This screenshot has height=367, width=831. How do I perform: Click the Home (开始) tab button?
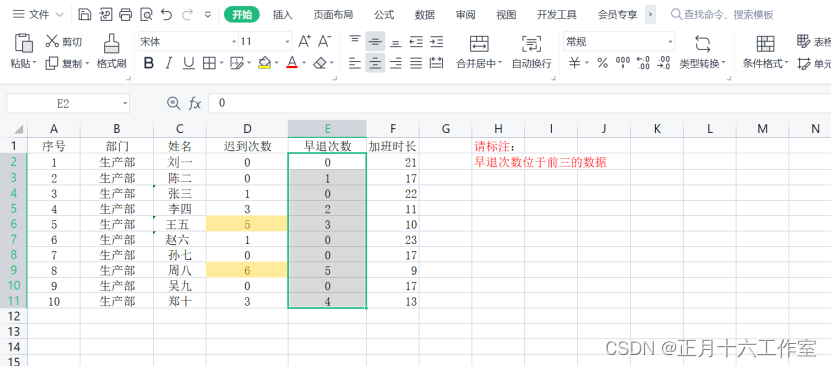click(242, 15)
